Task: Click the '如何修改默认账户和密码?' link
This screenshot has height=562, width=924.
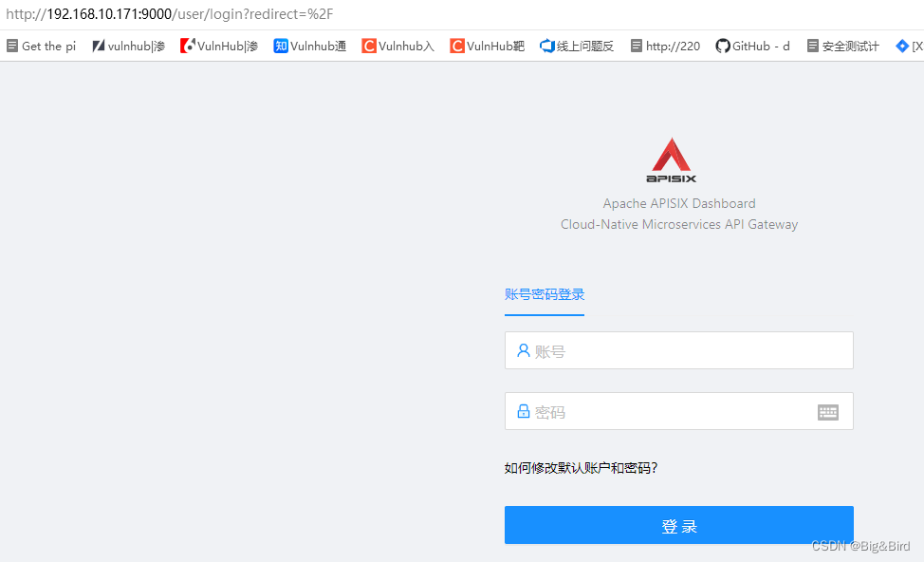Action: coord(581,468)
